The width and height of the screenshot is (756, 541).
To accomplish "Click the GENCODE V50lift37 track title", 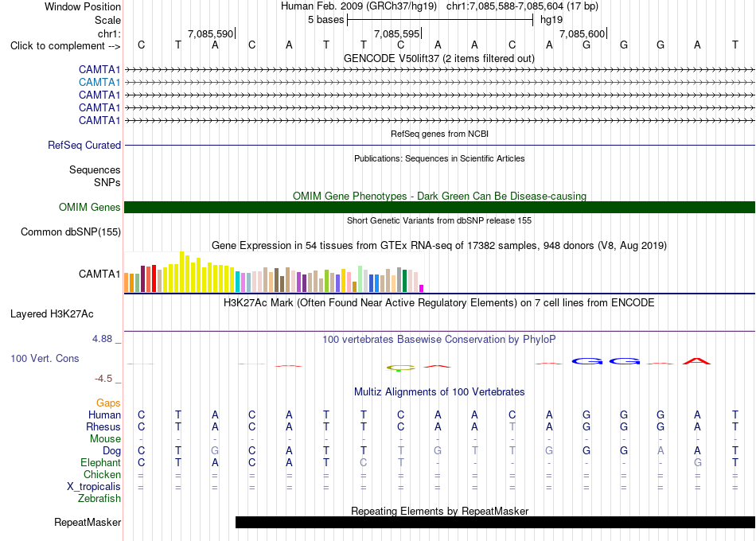I will click(x=439, y=58).
